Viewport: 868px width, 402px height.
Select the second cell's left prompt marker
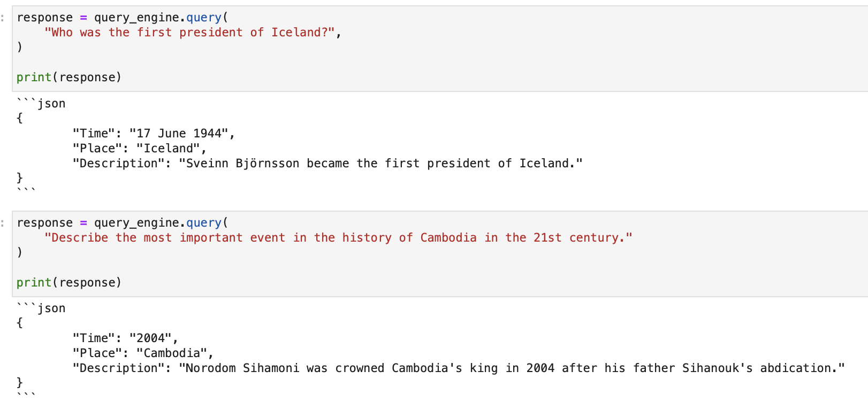pyautogui.click(x=3, y=223)
